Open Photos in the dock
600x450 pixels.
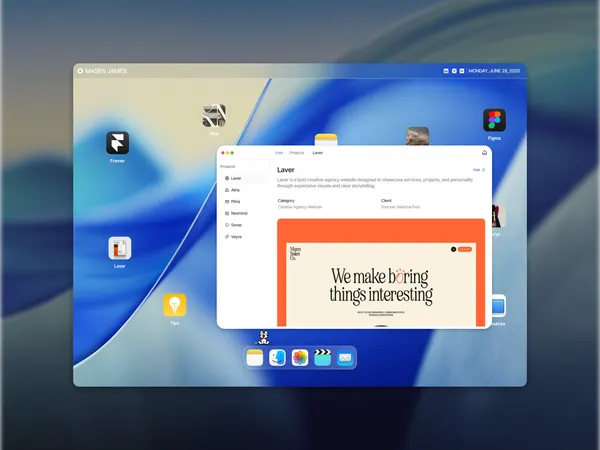pyautogui.click(x=300, y=358)
